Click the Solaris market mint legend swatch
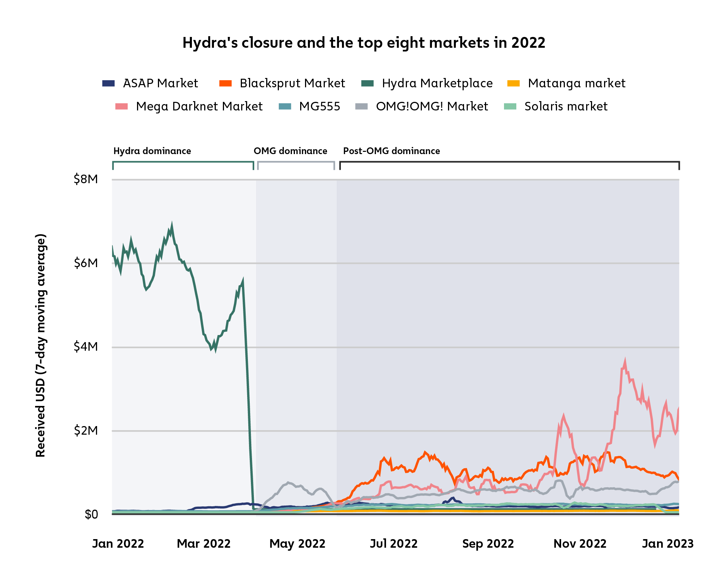 [510, 106]
